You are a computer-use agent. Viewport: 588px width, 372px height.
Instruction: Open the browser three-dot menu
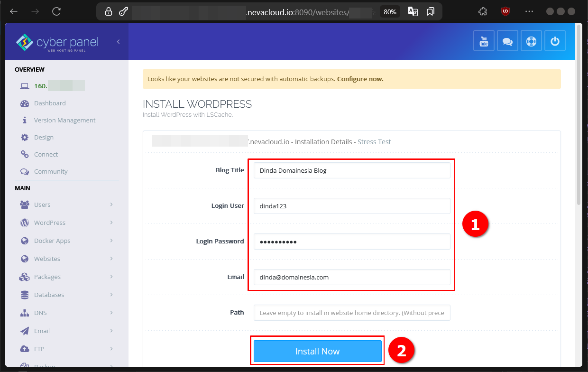click(529, 12)
